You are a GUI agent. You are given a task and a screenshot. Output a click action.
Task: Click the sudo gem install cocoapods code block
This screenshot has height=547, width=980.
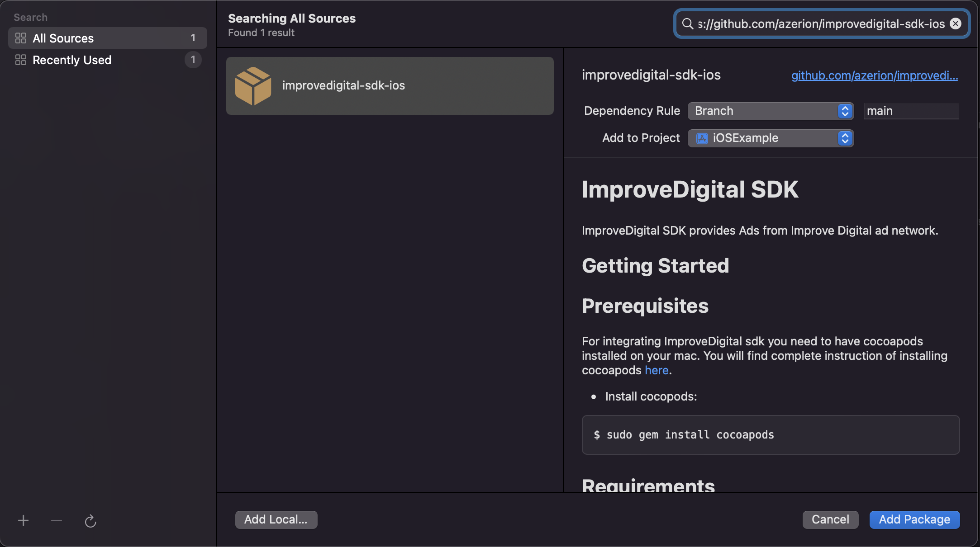click(771, 435)
